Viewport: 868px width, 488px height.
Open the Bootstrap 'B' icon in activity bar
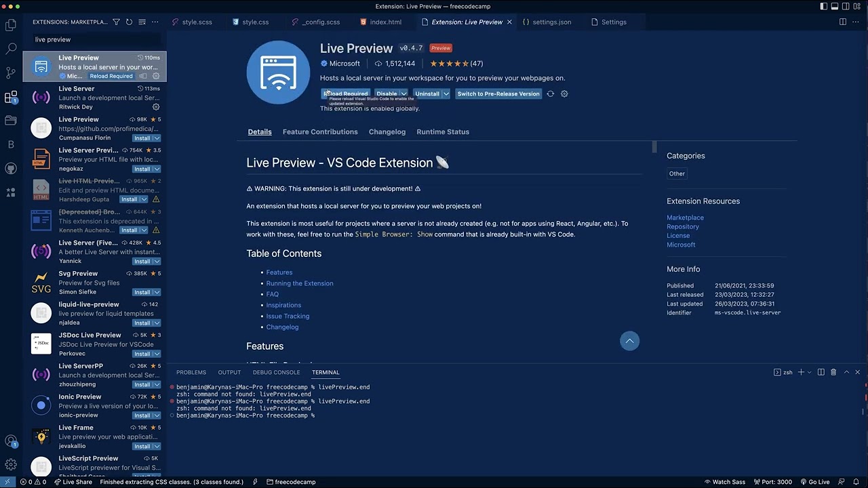click(11, 144)
